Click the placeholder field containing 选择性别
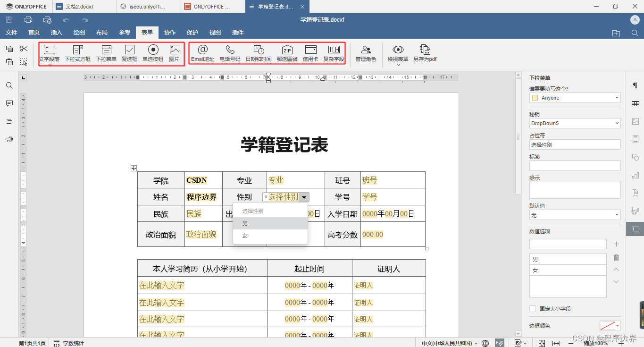The width and height of the screenshot is (644, 347). [x=575, y=145]
